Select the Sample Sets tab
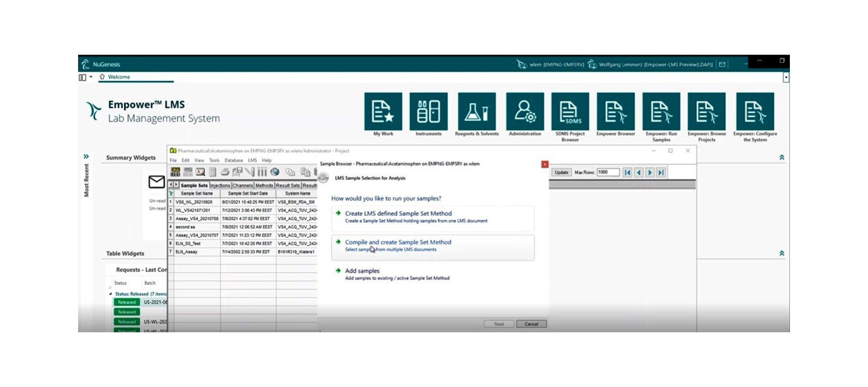Screen dimensions: 868x387 194,185
